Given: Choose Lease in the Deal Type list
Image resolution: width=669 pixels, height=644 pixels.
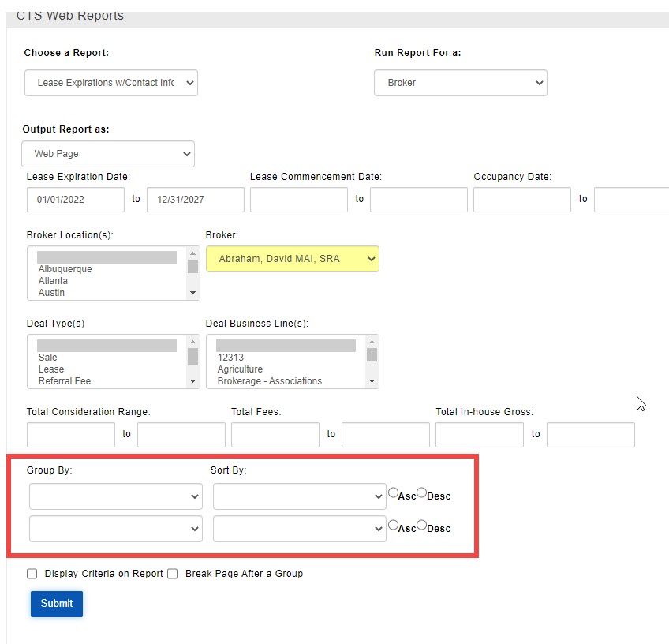Looking at the screenshot, I should [x=51, y=369].
